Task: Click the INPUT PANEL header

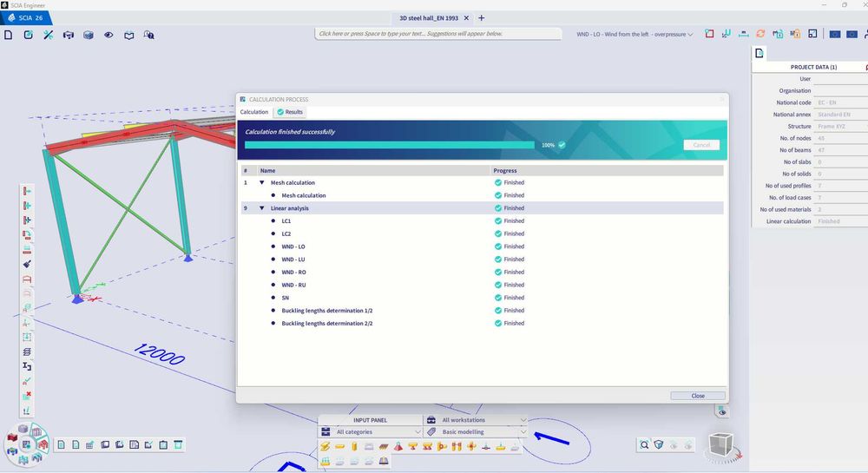Action: 371,420
